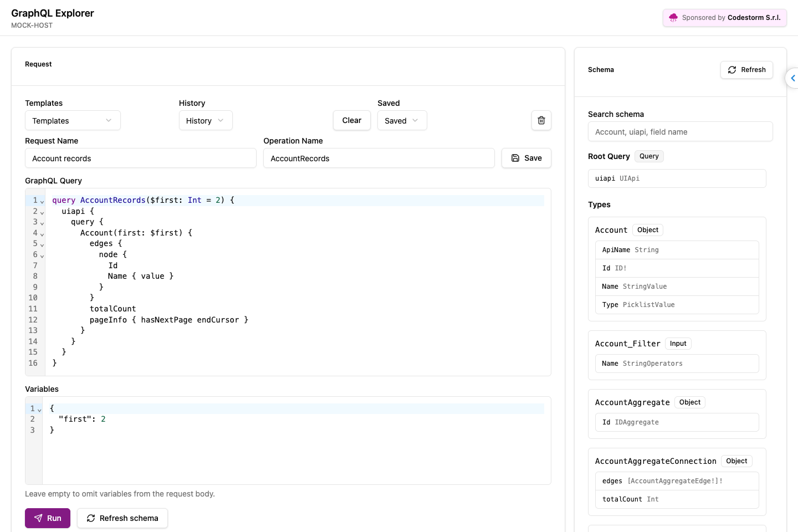
Task: Select Id ID! field in Account
Action: [x=677, y=268]
